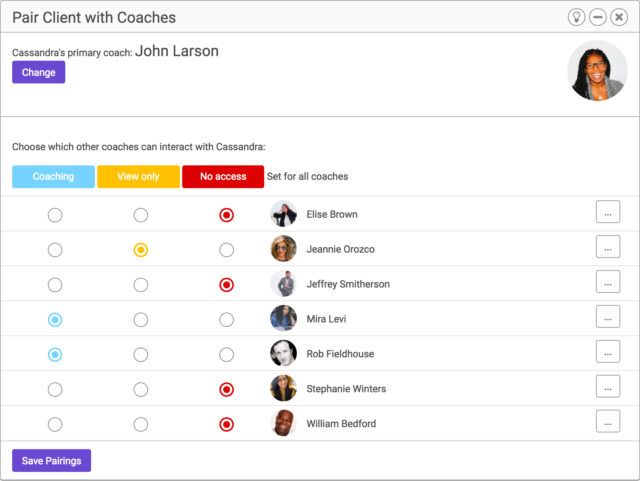
Task: Set No access for all coaches
Action: (223, 177)
